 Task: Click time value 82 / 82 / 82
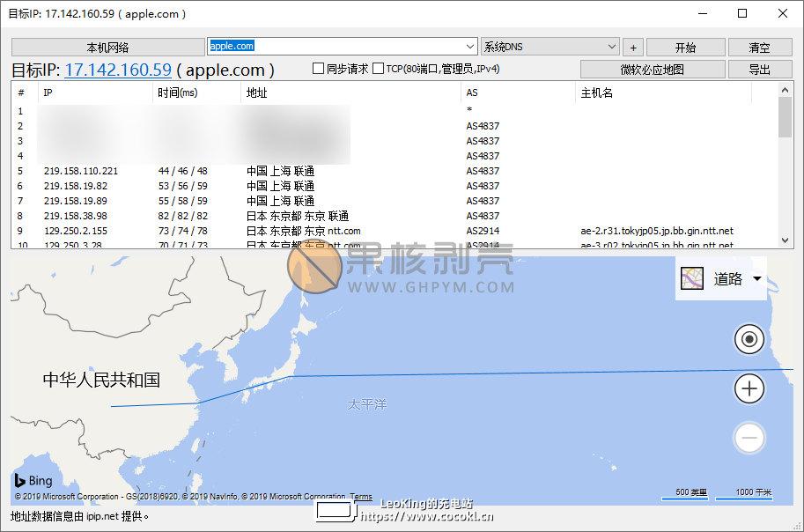coord(182,216)
